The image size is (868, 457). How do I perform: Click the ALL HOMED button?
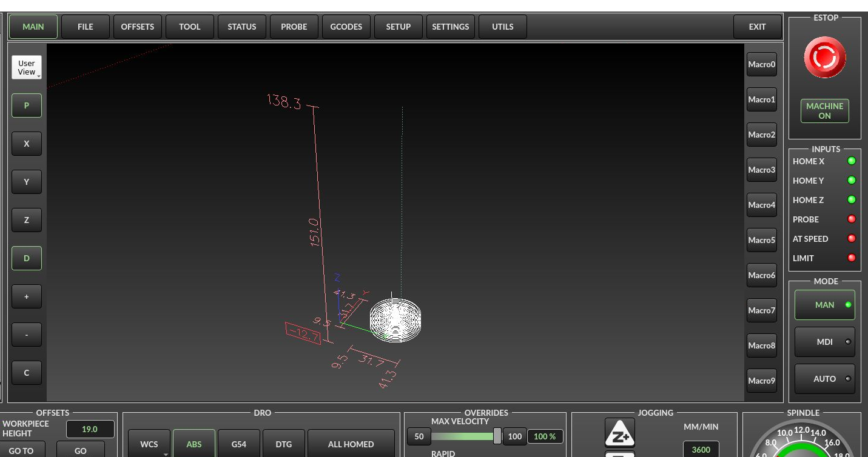[351, 444]
